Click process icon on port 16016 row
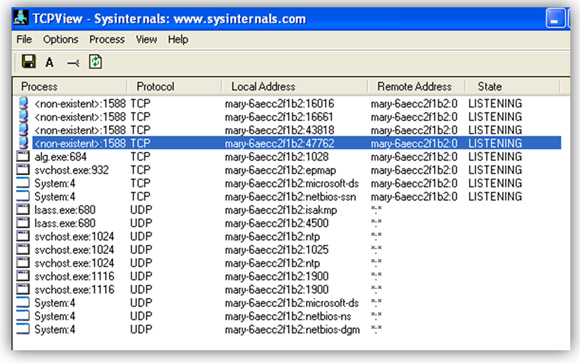580x363 pixels. [x=23, y=103]
